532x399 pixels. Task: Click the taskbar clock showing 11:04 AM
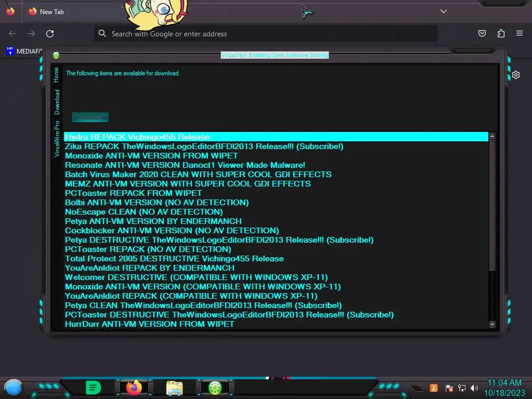(x=504, y=388)
